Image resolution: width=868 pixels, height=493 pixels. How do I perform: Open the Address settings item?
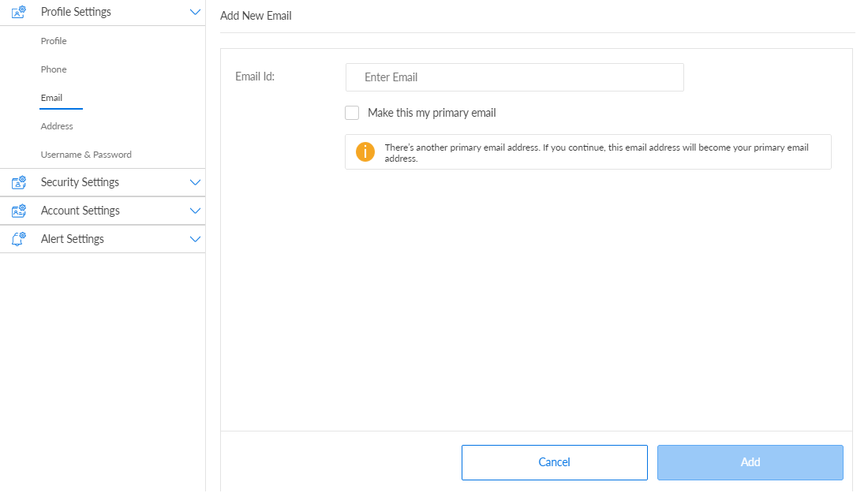point(57,126)
